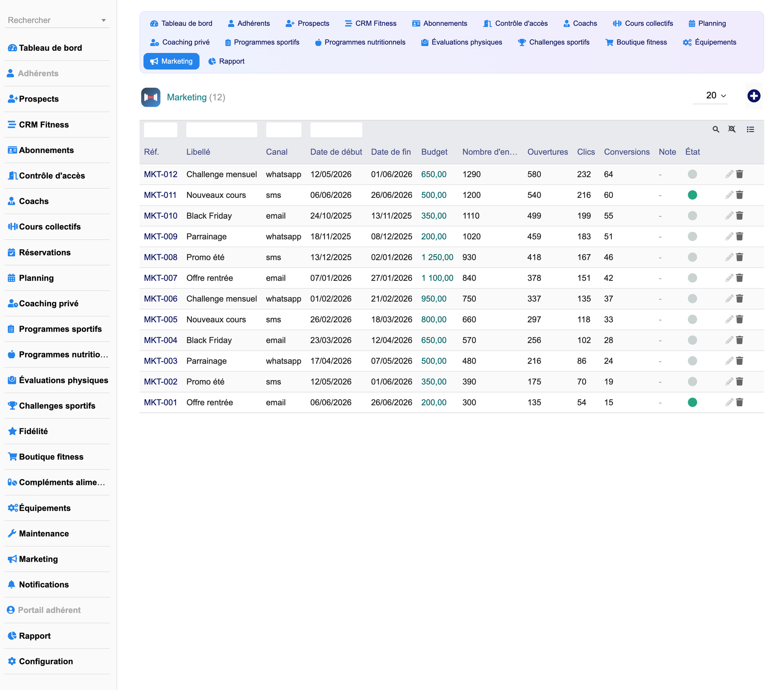Click the Marketing page title link
The image size is (784, 690).
coord(187,97)
